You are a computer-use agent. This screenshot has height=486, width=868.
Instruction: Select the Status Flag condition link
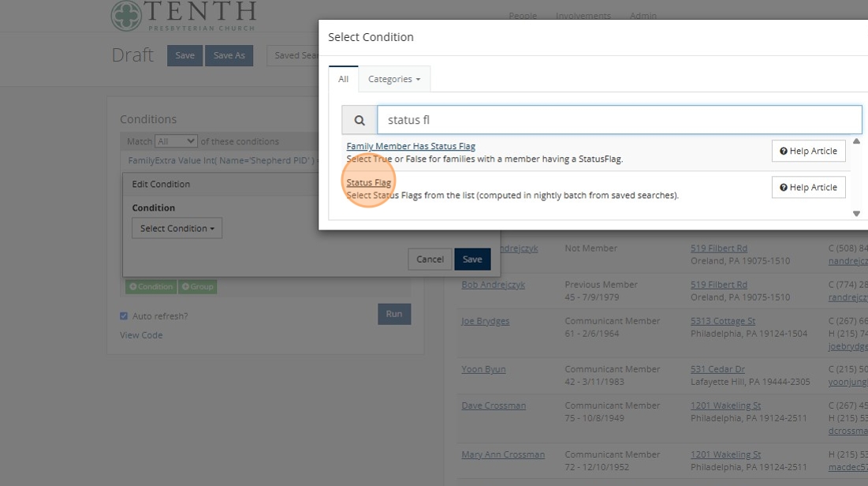(x=369, y=182)
